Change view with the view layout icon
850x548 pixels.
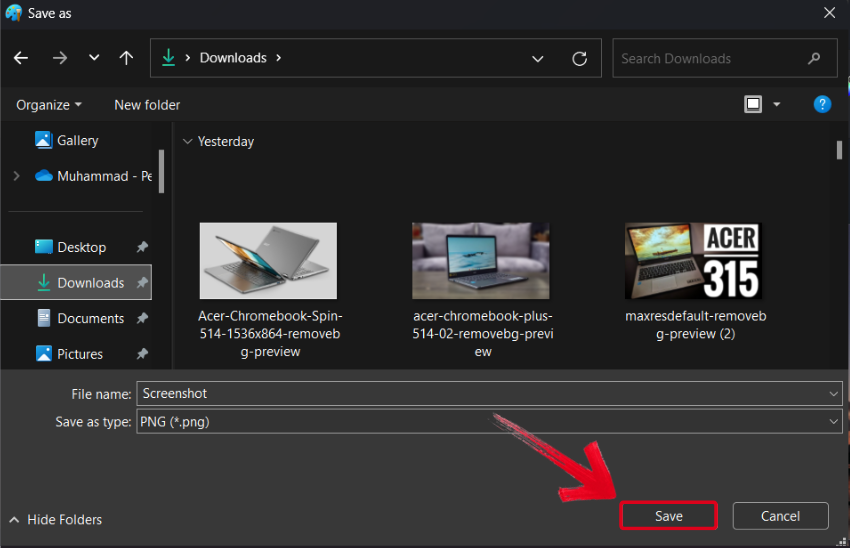tap(753, 104)
